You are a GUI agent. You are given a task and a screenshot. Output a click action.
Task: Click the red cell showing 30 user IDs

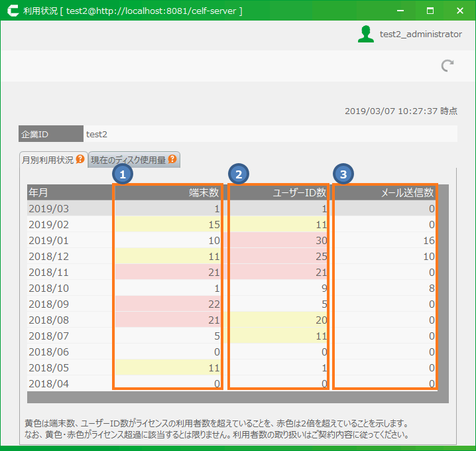tap(278, 240)
